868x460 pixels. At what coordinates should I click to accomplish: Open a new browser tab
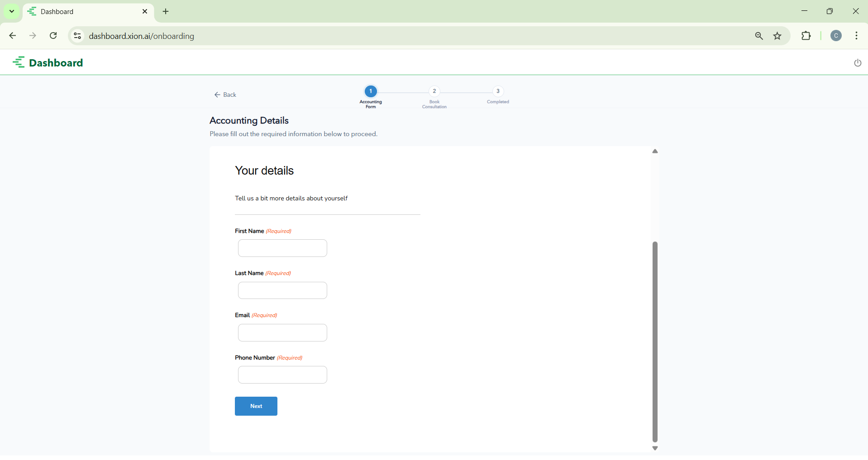click(166, 12)
